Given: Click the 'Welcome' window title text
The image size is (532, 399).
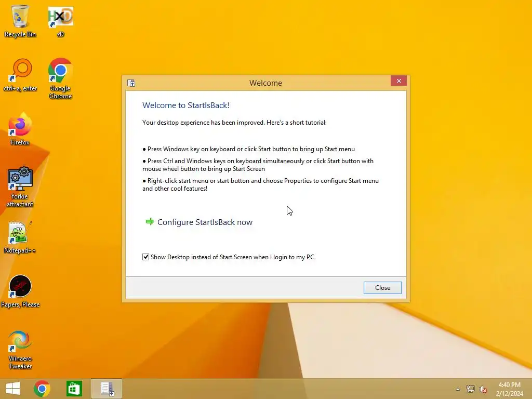Looking at the screenshot, I should [x=265, y=83].
